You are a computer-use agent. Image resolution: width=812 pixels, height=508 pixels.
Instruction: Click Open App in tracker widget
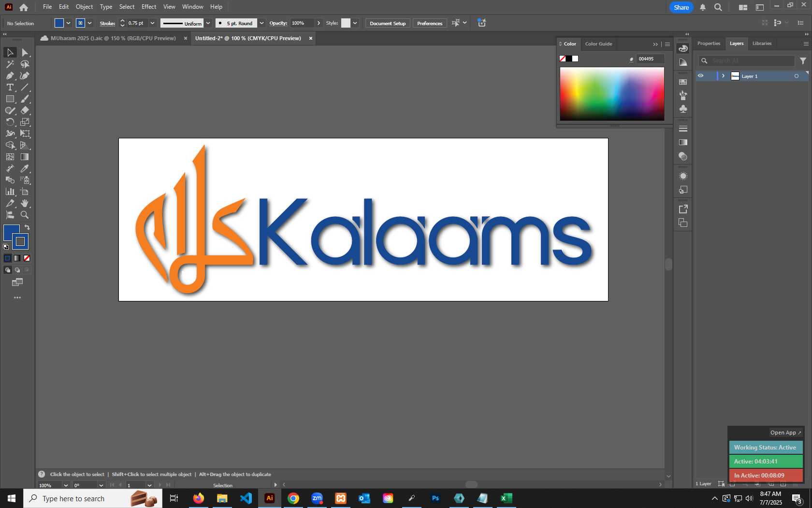click(785, 433)
